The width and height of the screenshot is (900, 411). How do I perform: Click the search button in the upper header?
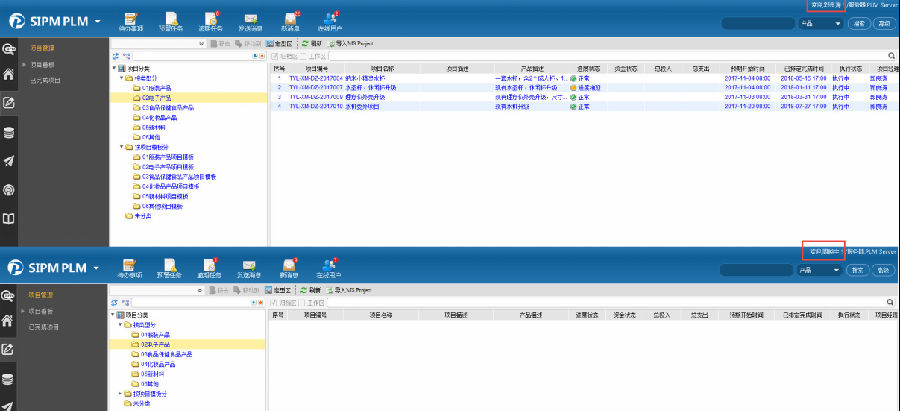tap(858, 22)
